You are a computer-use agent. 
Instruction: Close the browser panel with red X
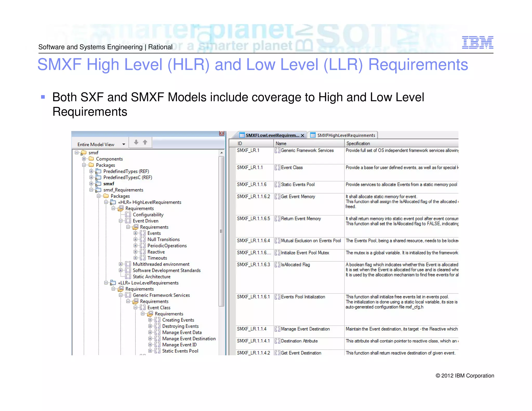[222, 133]
